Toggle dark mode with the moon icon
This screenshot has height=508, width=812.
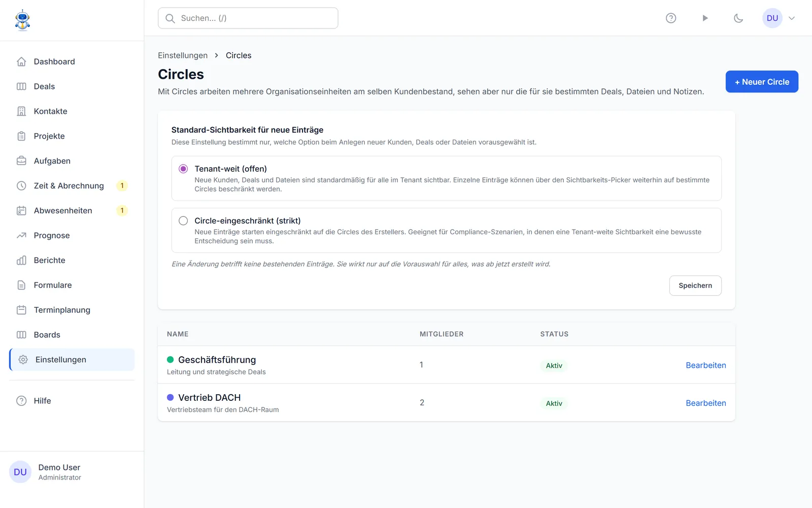(738, 18)
